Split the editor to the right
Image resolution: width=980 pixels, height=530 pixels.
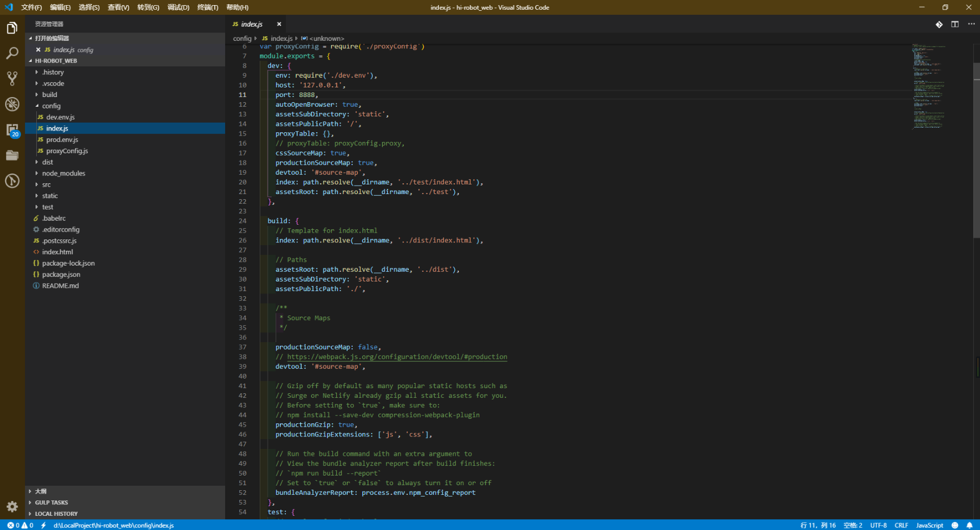tap(955, 24)
